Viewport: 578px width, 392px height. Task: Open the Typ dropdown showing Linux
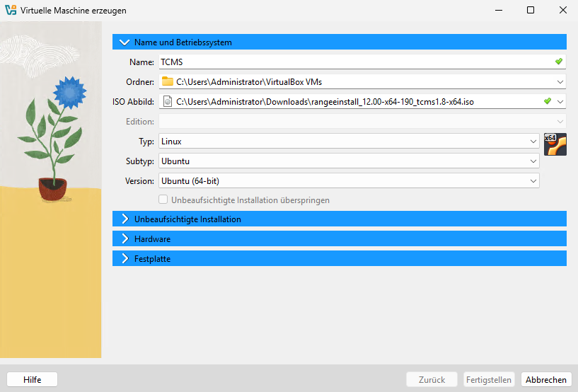click(533, 142)
